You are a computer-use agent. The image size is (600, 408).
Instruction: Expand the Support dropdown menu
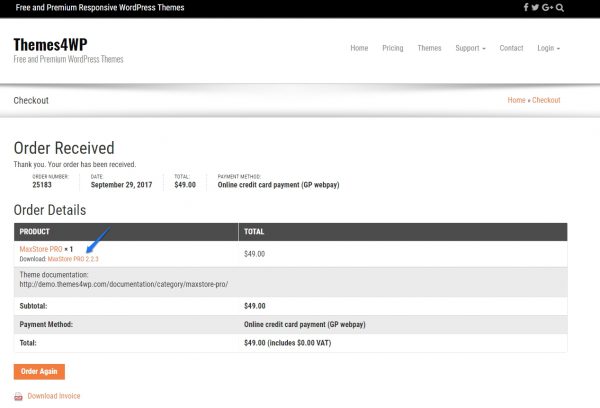point(470,48)
